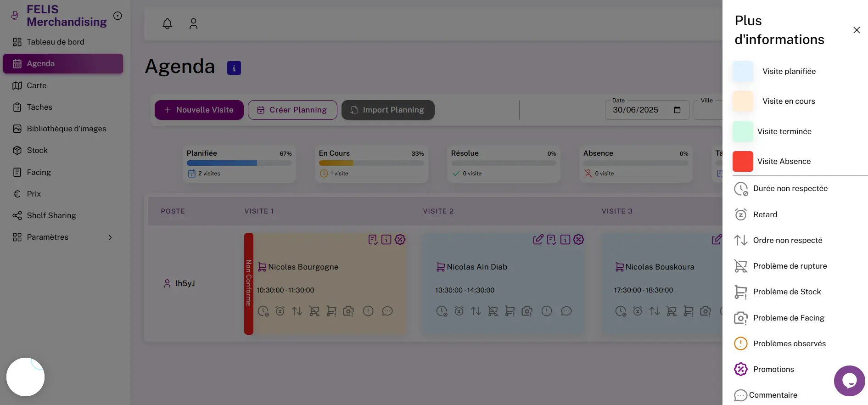
Task: Go to Tableau de bord menu
Action: pyautogui.click(x=56, y=42)
